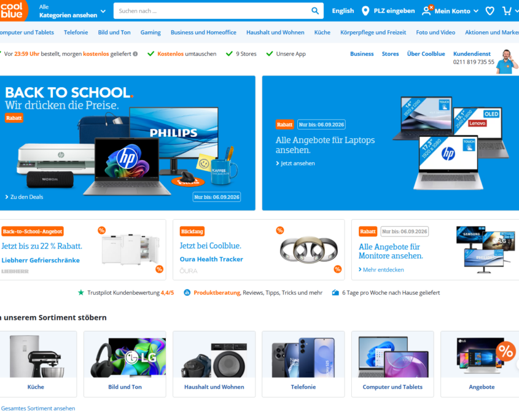Viewport: 519px width, 420px height.
Task: Click Produktberatung link
Action: [x=217, y=292]
